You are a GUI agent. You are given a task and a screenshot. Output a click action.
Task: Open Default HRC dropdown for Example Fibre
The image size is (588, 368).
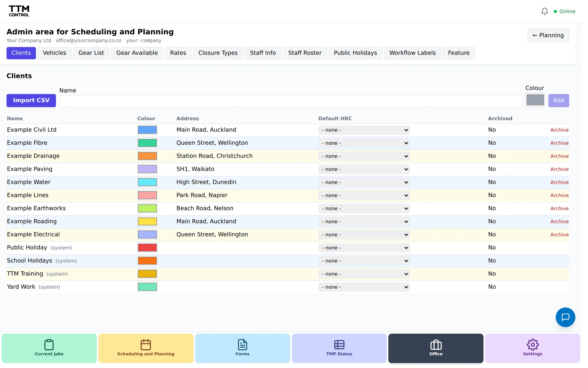pyautogui.click(x=364, y=143)
